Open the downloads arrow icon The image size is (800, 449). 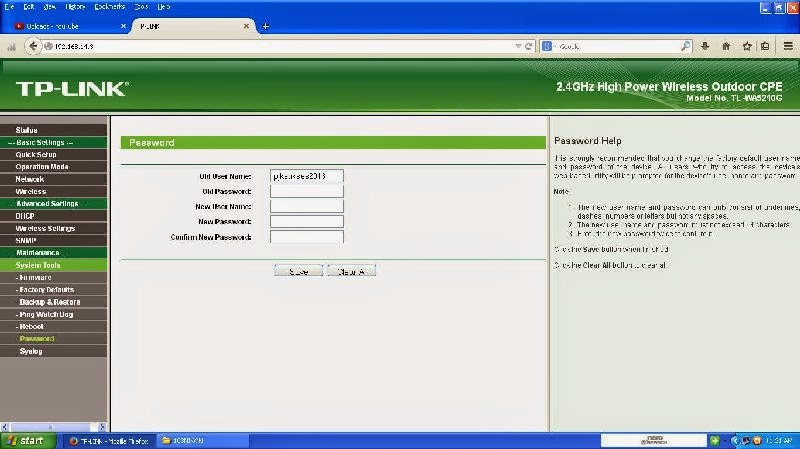tap(705, 46)
